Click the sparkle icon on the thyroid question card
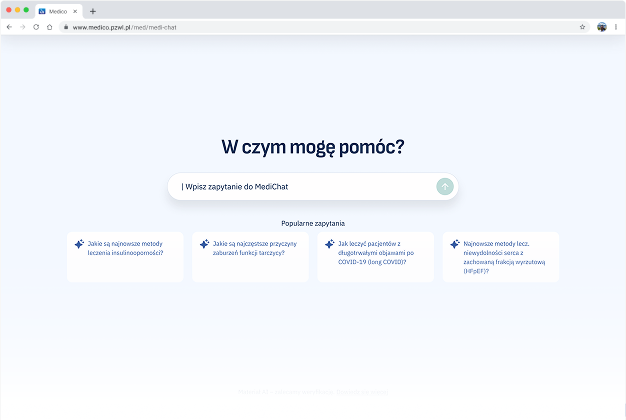The image size is (626, 420). pyautogui.click(x=204, y=243)
